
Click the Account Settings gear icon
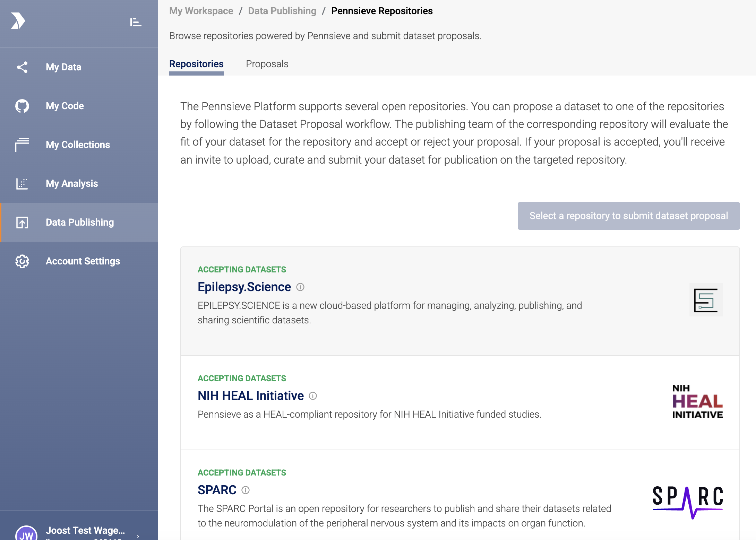click(x=22, y=261)
